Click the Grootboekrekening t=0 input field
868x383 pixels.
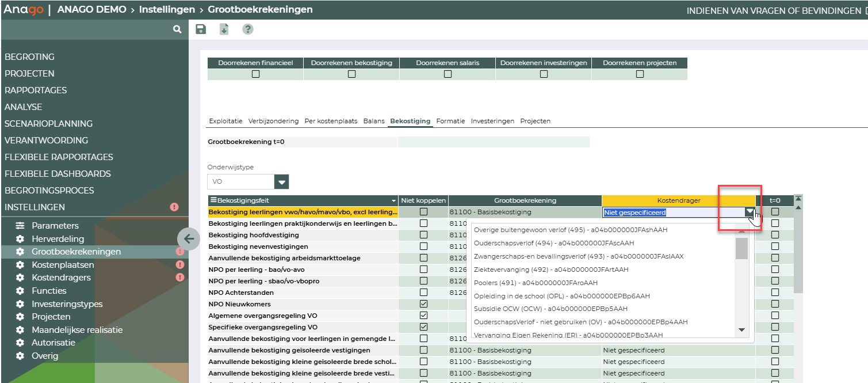click(x=494, y=142)
